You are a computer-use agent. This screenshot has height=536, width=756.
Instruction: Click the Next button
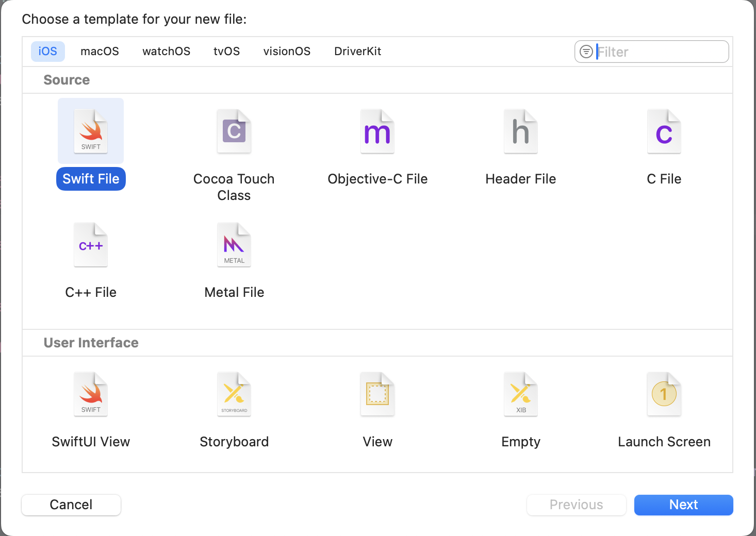(683, 505)
